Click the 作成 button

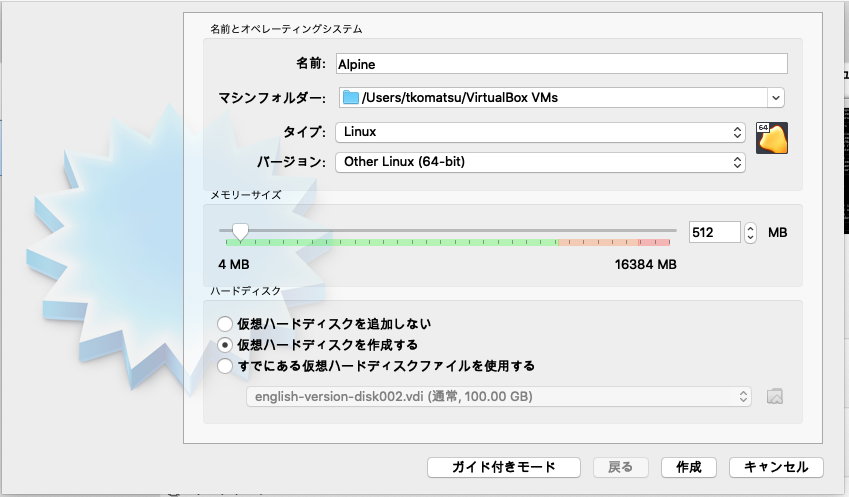pyautogui.click(x=689, y=467)
